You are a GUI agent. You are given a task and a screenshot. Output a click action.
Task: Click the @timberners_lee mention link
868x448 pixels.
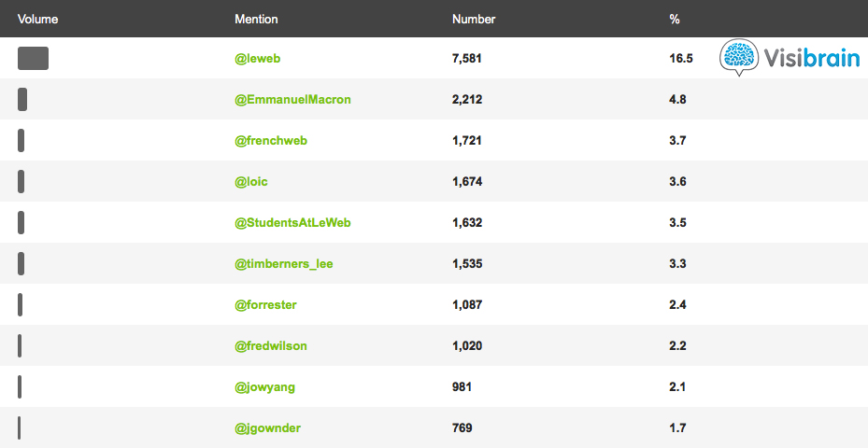coord(284,264)
